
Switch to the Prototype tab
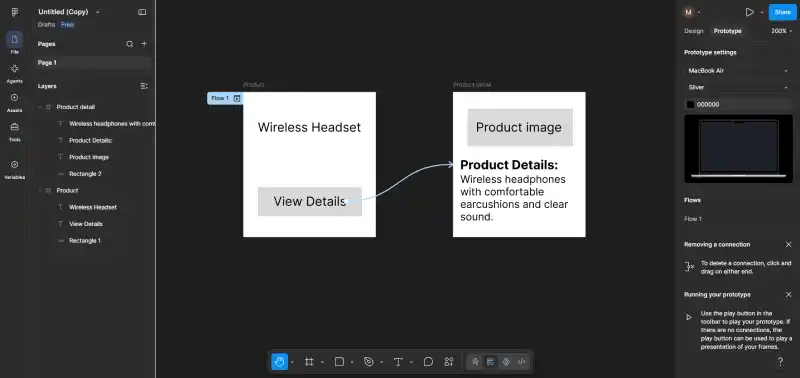click(728, 31)
